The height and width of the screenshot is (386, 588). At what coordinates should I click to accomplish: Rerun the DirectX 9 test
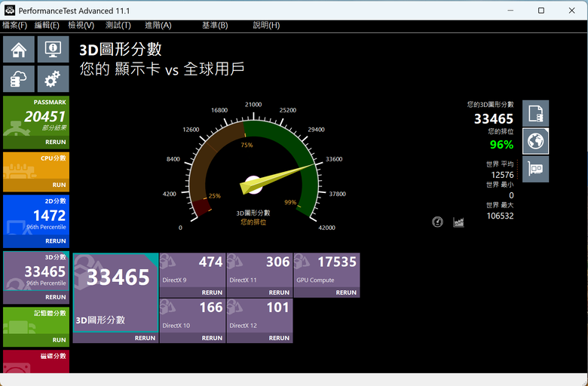tap(212, 293)
